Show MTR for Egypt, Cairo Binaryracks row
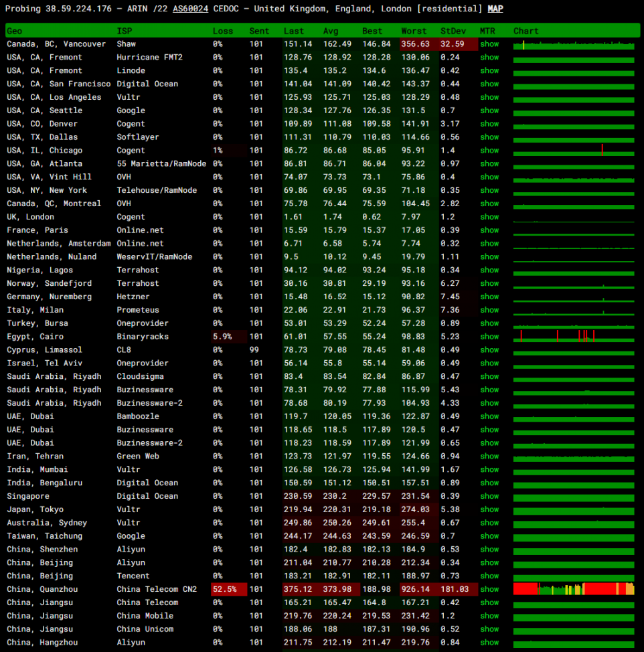This screenshot has width=644, height=652. (x=489, y=337)
